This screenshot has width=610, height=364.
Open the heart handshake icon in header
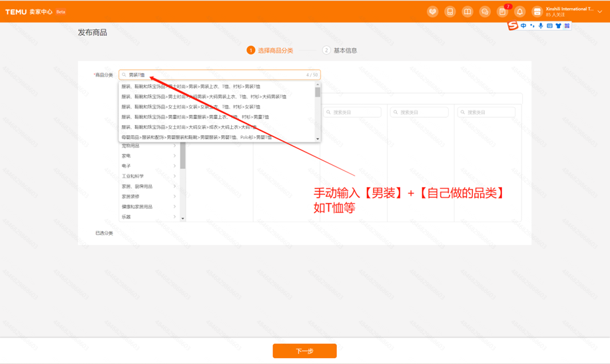[432, 12]
